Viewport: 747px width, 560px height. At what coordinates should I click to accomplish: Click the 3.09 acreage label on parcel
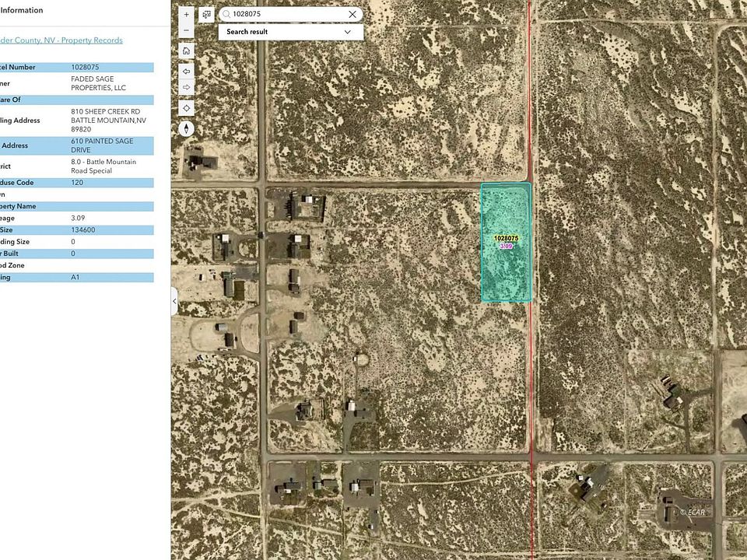506,246
